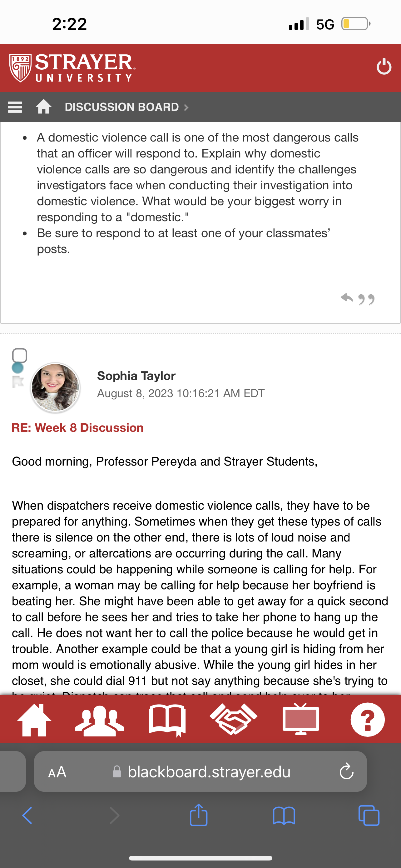The height and width of the screenshot is (868, 401).
Task: Open the question mark help icon
Action: point(368,719)
